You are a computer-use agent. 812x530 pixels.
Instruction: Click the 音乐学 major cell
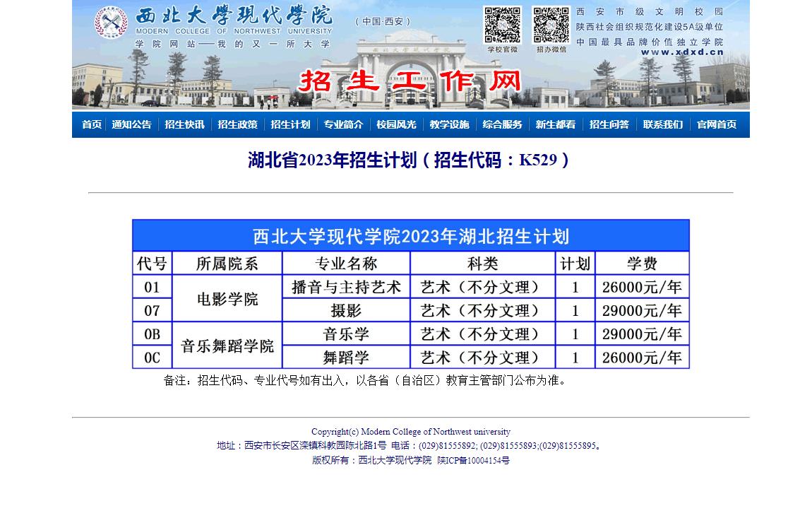[x=346, y=334]
